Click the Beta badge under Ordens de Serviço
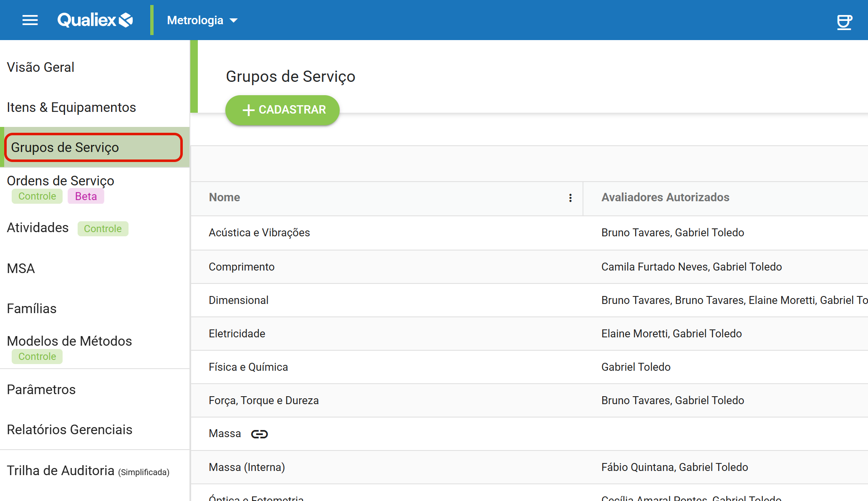The width and height of the screenshot is (868, 501). click(x=86, y=196)
